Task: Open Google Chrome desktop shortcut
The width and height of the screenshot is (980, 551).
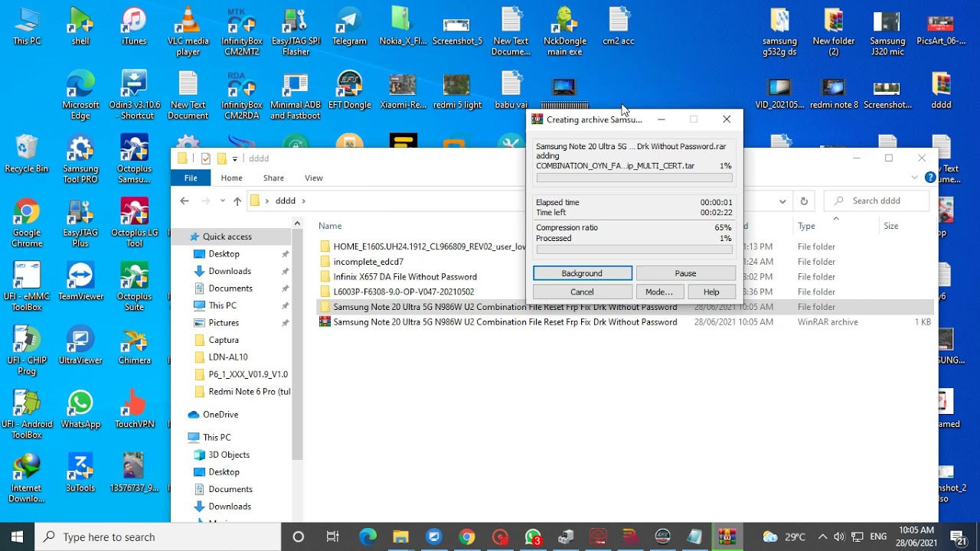Action: tap(27, 223)
